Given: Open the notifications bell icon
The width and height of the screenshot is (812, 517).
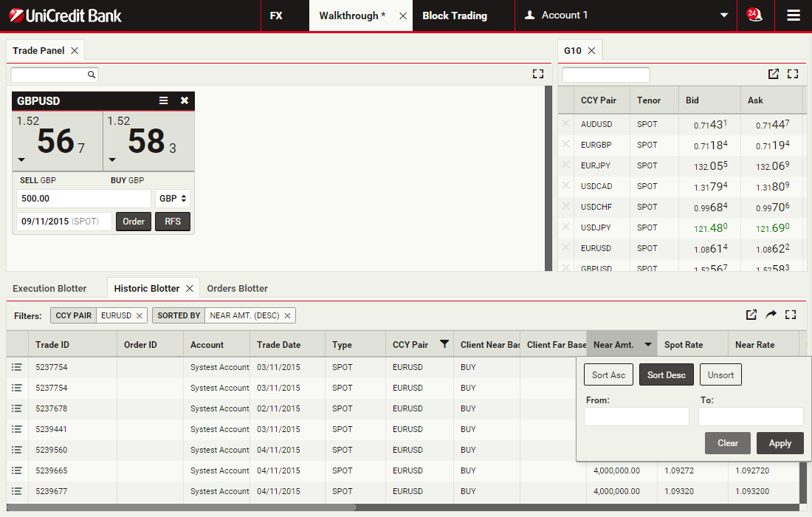Looking at the screenshot, I should coord(754,15).
